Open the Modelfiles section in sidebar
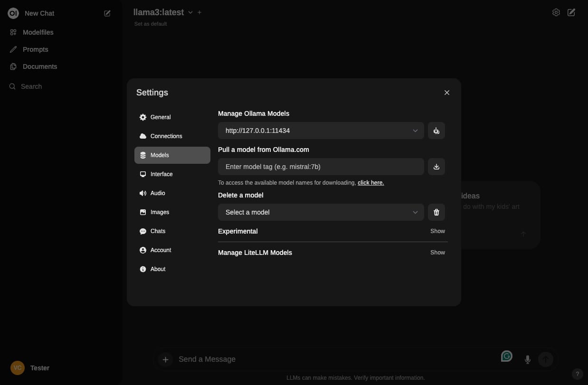588x385 pixels. [38, 32]
